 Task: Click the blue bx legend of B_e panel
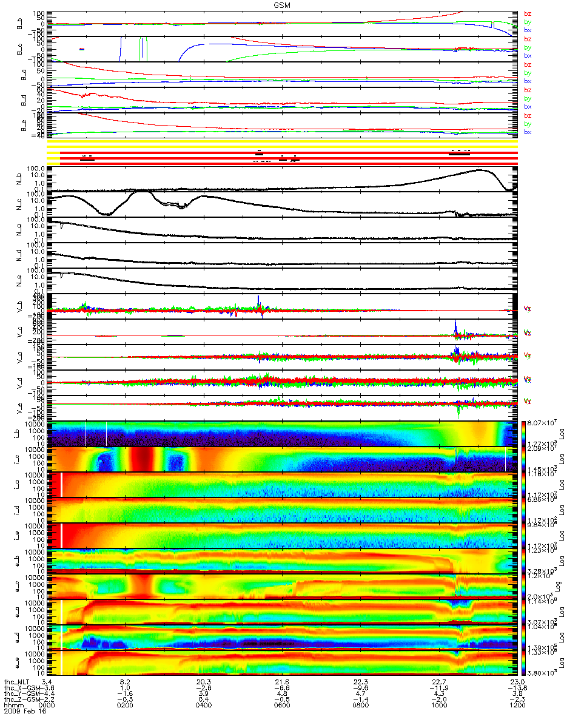coord(528,132)
